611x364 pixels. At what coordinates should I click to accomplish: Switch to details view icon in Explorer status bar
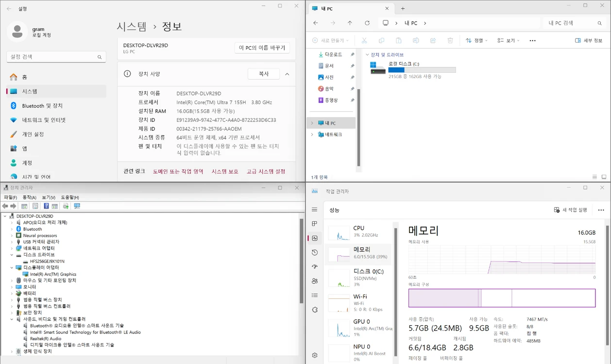click(x=594, y=177)
